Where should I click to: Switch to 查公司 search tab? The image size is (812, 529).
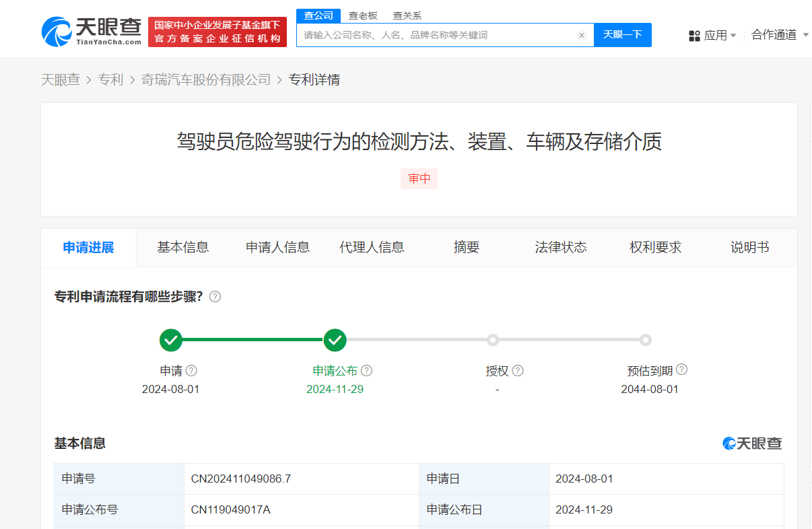318,15
